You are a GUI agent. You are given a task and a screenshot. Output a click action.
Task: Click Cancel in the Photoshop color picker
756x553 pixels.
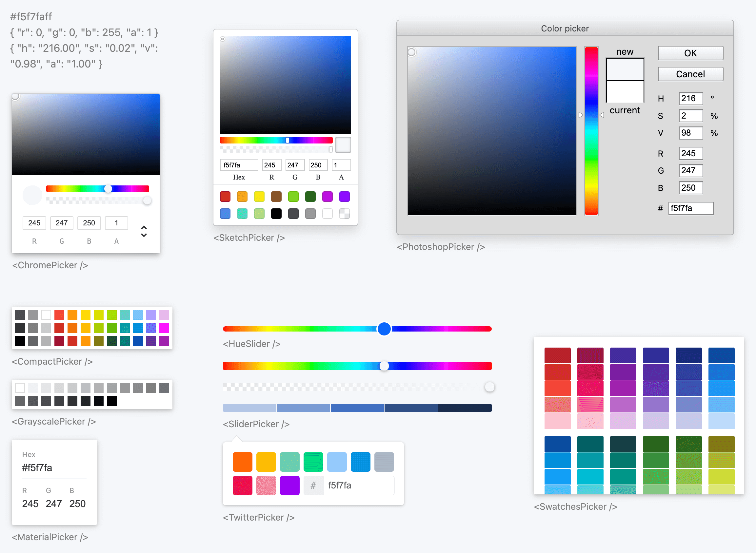(x=690, y=74)
